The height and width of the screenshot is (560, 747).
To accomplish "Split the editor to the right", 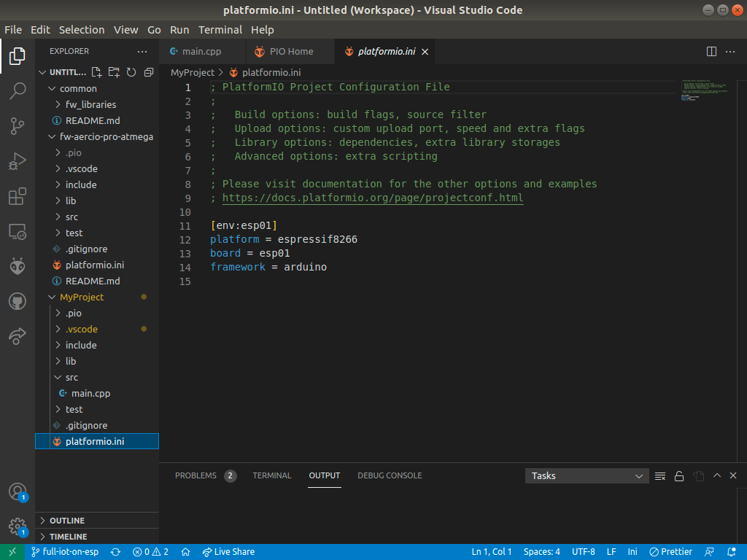I will click(711, 51).
